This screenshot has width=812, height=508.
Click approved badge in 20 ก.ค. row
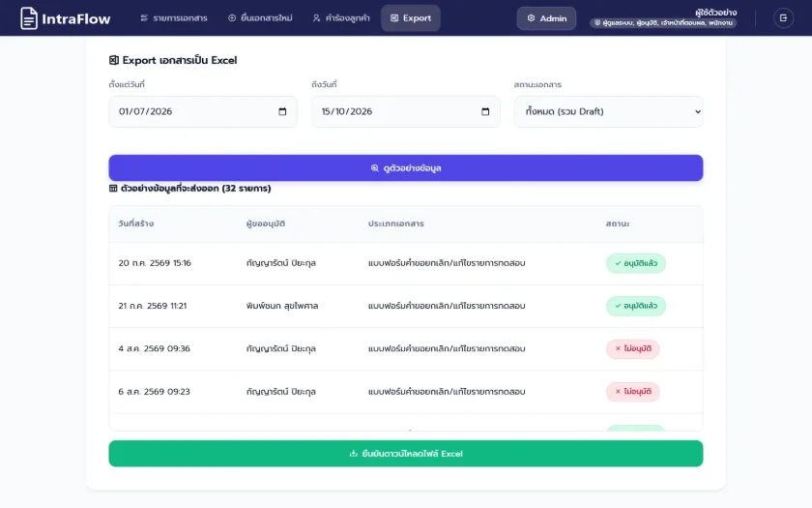coord(635,263)
